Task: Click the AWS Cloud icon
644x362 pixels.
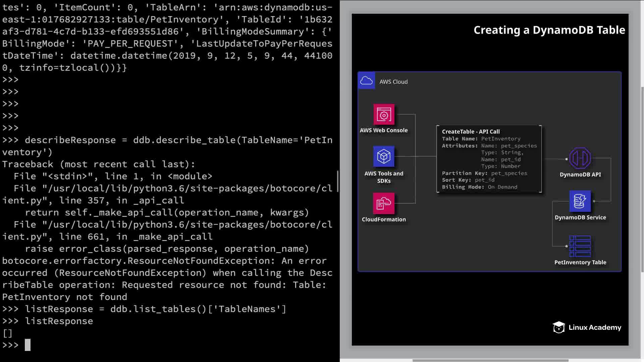Action: click(x=366, y=81)
